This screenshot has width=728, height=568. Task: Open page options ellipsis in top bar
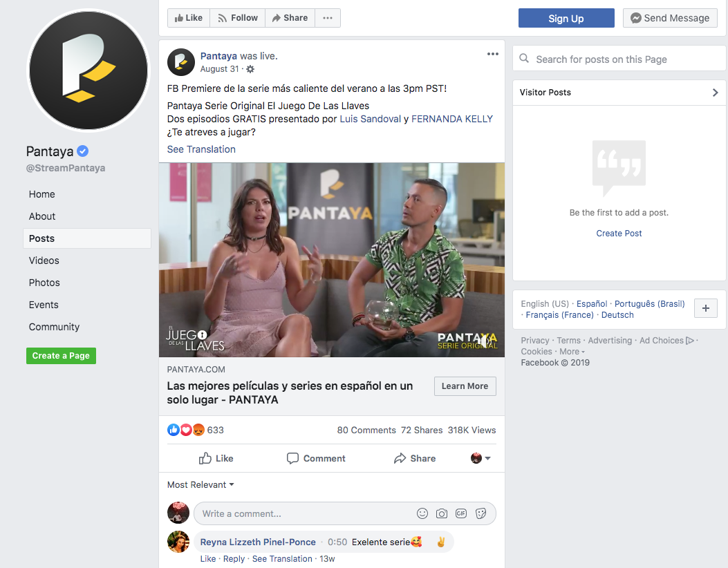click(328, 18)
